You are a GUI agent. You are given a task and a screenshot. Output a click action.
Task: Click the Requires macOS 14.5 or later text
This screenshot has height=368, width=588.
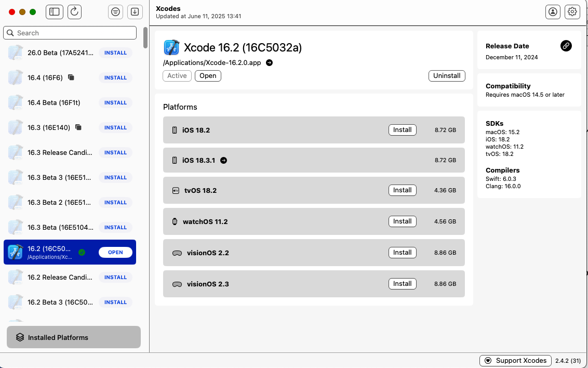coord(525,95)
